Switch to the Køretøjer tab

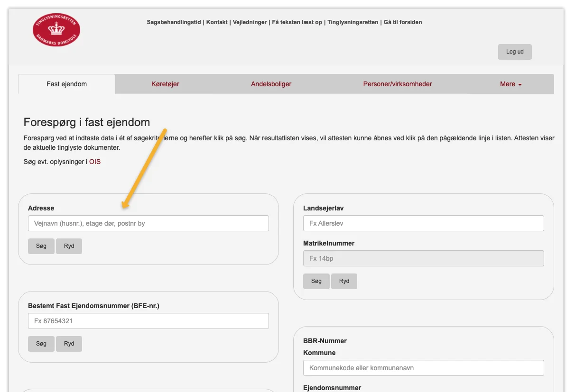pos(165,84)
